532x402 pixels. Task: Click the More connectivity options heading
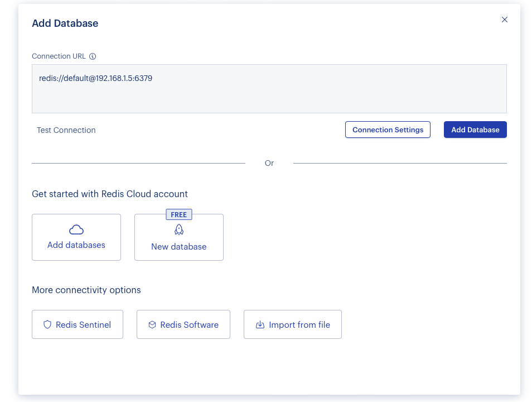86,290
